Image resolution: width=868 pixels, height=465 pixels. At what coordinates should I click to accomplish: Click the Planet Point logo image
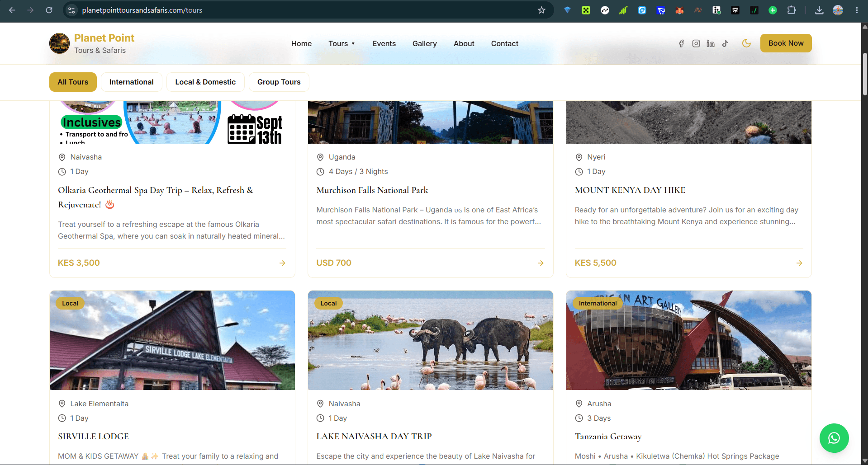click(x=59, y=43)
